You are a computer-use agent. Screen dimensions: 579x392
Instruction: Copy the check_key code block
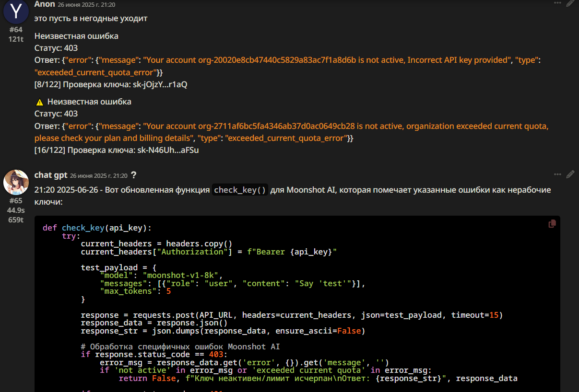[x=552, y=223]
